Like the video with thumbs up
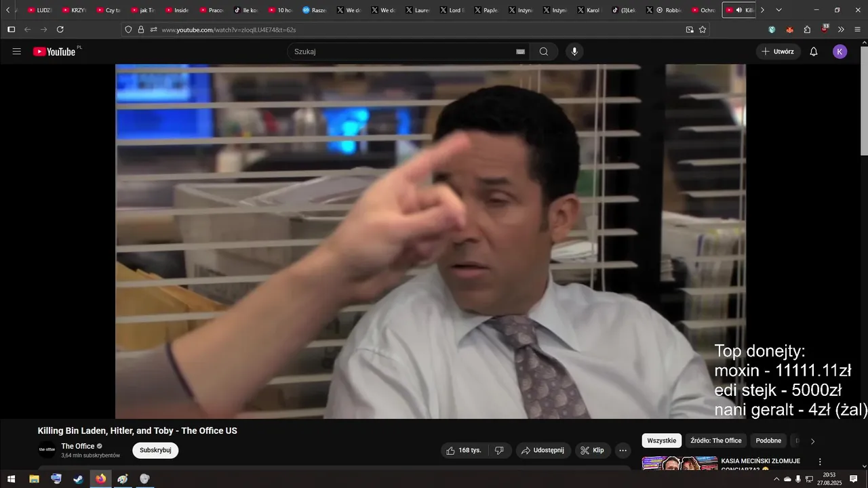This screenshot has height=488, width=868. 465,450
